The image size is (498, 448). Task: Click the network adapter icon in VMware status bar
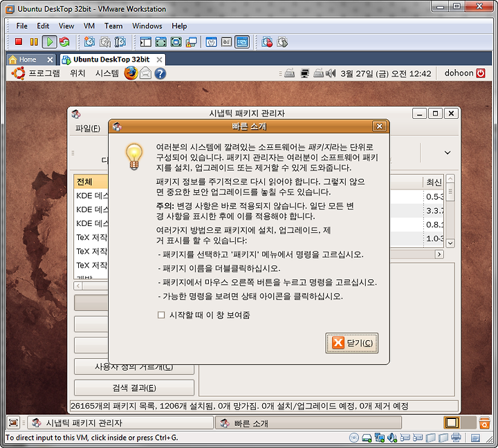coord(380,438)
